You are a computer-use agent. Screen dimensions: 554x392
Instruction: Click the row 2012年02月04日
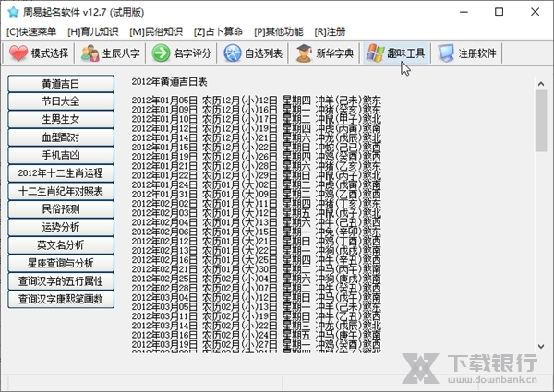click(x=257, y=222)
